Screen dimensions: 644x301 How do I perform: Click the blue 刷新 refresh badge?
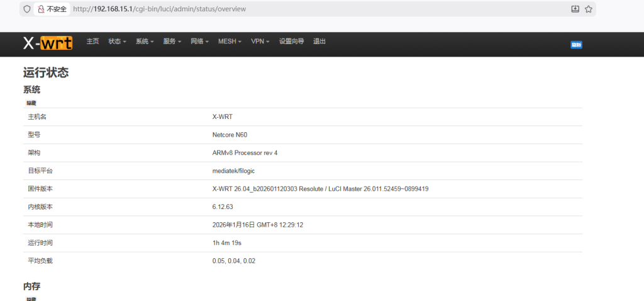pos(576,45)
